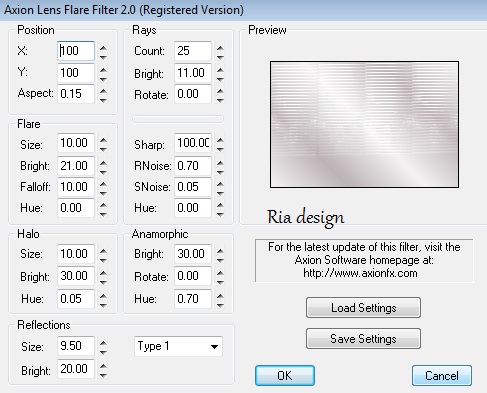This screenshot has height=393, width=487.
Task: Click the Aspect value field
Action: [x=76, y=94]
